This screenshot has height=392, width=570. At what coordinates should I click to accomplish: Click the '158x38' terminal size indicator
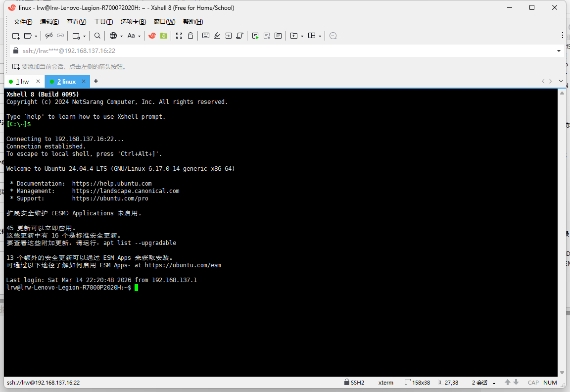coord(418,383)
